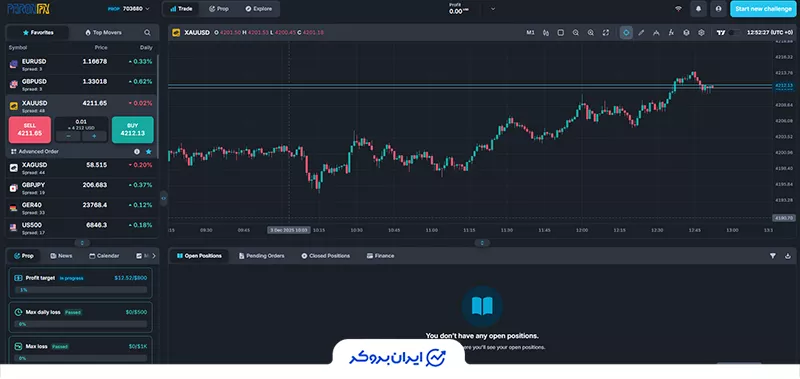
Task: Select the crosshair cursor tool
Action: click(626, 33)
